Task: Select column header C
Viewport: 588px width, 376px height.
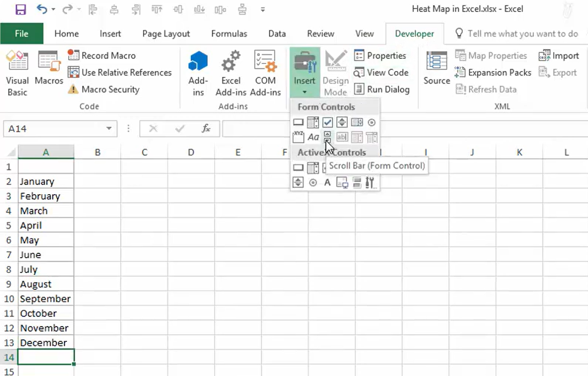Action: pyautogui.click(x=144, y=152)
